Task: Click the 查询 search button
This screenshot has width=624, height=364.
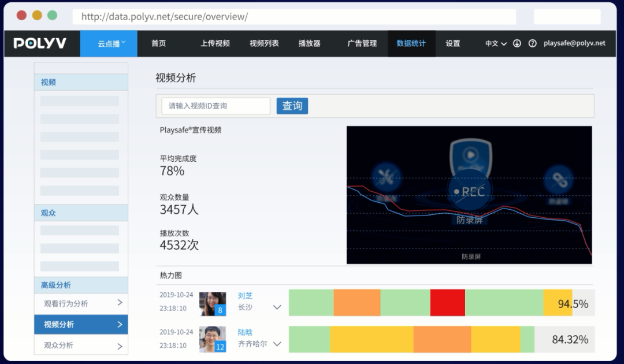Action: pos(292,106)
